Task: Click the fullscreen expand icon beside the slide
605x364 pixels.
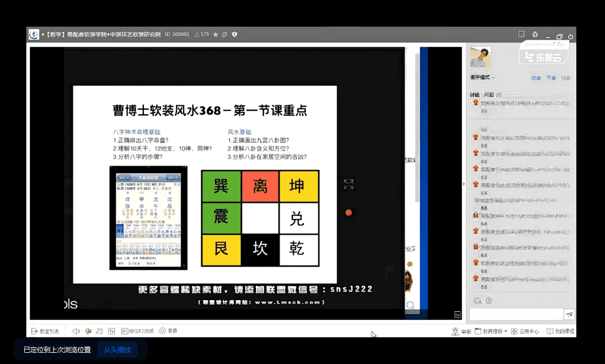Action: tap(348, 184)
